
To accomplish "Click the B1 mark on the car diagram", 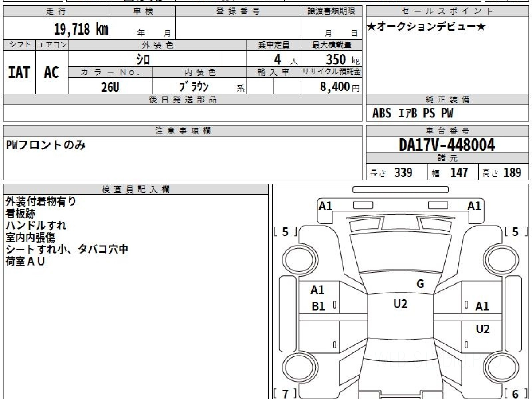I will [318, 307].
